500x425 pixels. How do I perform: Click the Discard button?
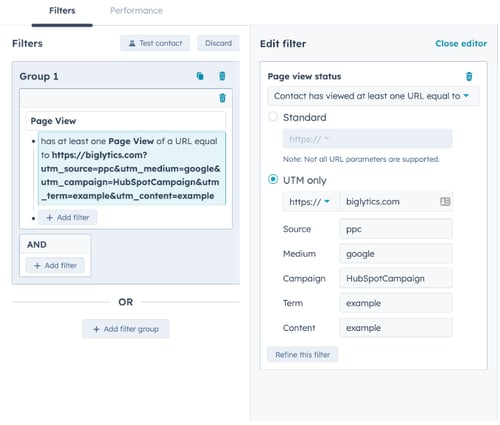tap(218, 43)
